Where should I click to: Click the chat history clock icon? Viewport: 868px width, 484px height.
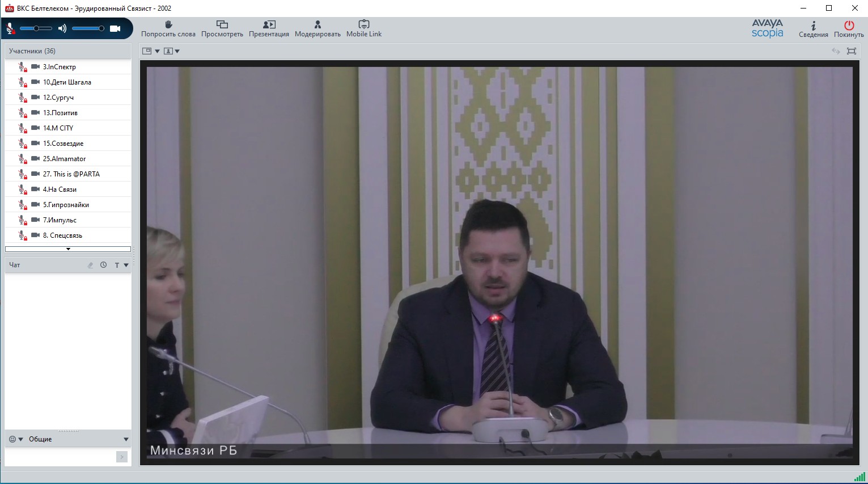pyautogui.click(x=103, y=265)
